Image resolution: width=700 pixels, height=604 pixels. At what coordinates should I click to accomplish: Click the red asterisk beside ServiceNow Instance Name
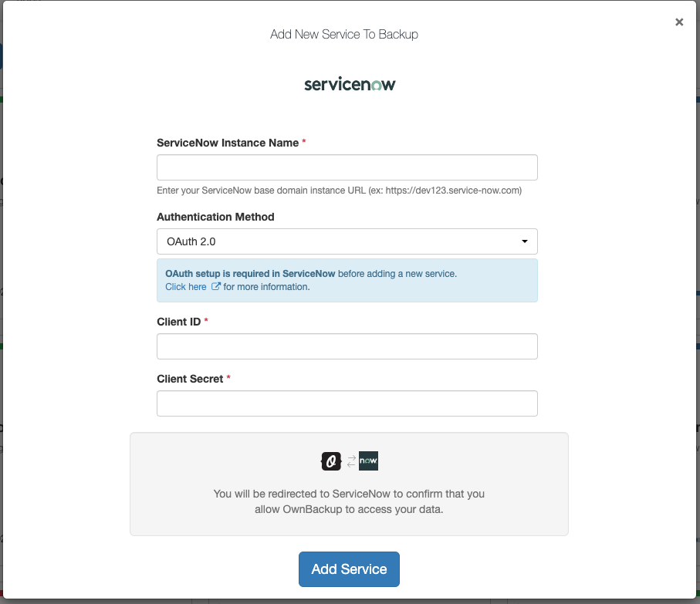tap(303, 141)
